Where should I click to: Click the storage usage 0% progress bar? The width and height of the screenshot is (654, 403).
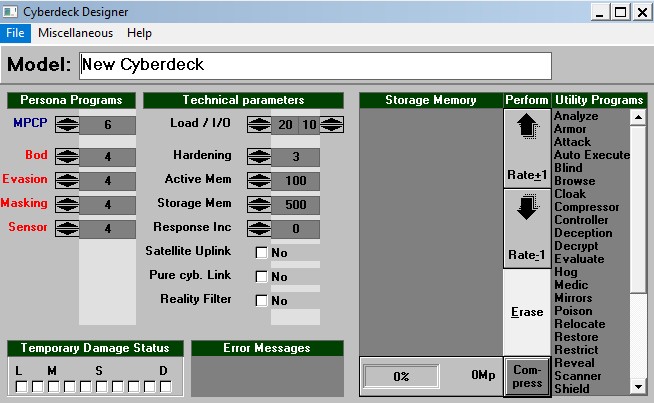coord(401,376)
